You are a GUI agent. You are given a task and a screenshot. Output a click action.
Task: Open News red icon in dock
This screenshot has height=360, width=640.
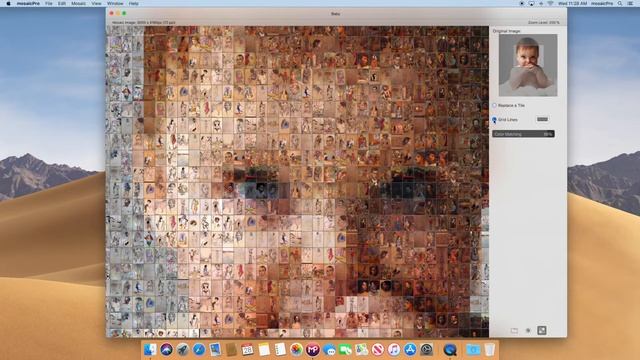378,350
